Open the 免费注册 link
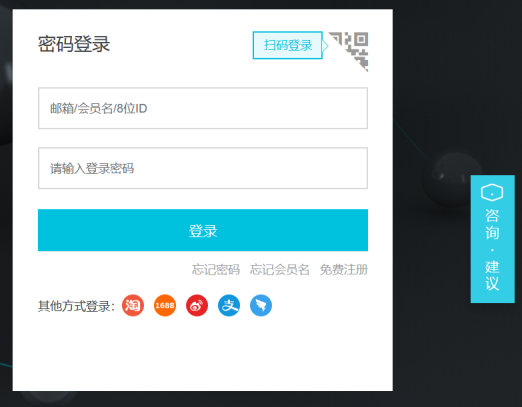522x407 pixels. (344, 269)
